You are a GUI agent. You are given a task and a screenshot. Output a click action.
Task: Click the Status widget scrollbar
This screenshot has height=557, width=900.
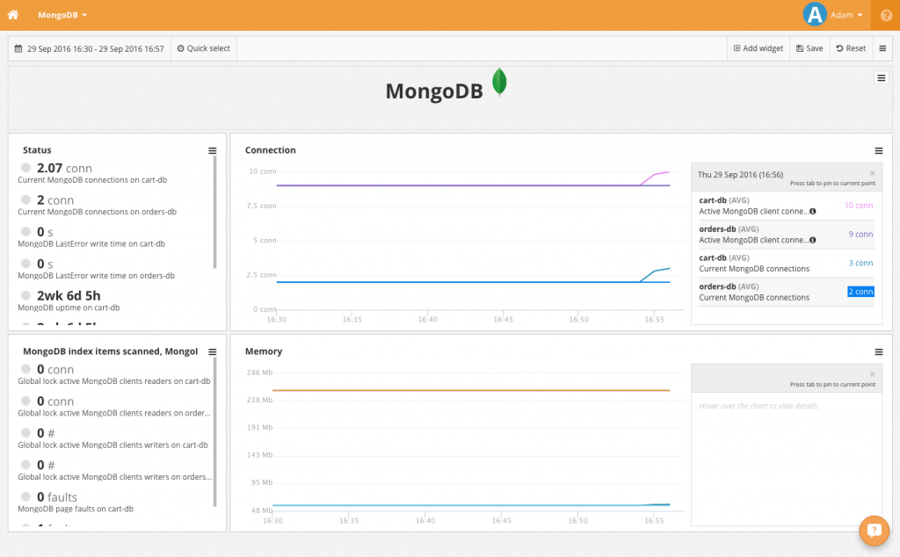(x=215, y=212)
